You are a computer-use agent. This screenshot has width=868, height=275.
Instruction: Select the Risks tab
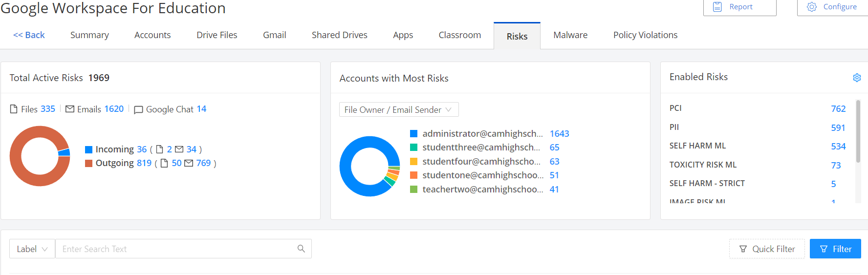pos(517,36)
